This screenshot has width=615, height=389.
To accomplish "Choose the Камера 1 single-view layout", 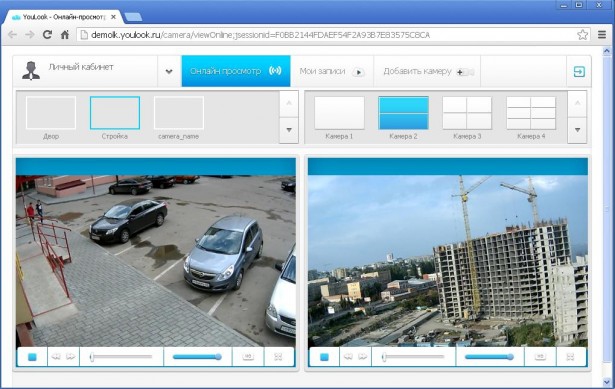I will 339,113.
